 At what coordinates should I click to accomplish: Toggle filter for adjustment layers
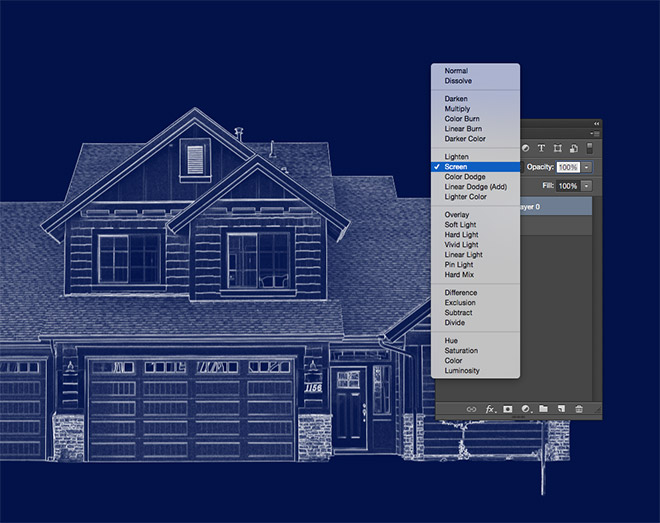click(526, 148)
